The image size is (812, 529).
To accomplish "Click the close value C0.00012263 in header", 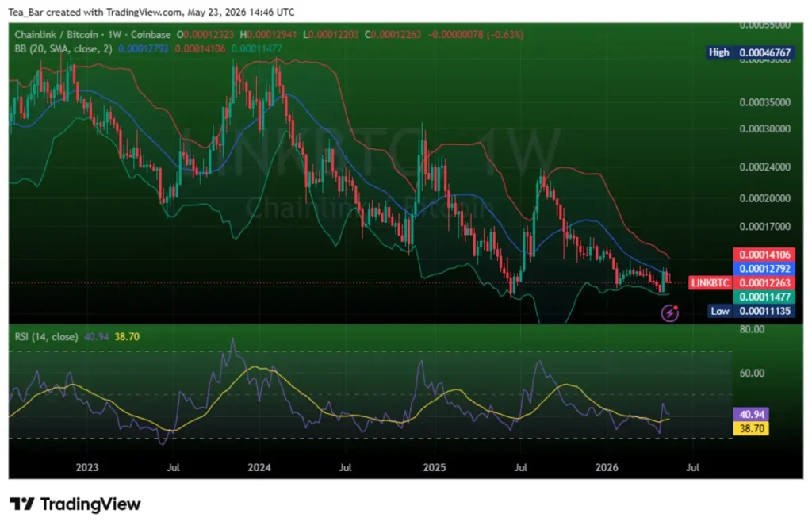I will 393,35.
